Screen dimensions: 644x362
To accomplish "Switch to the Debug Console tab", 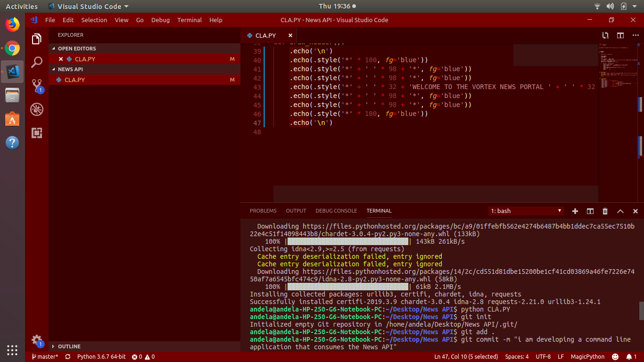I will point(336,211).
